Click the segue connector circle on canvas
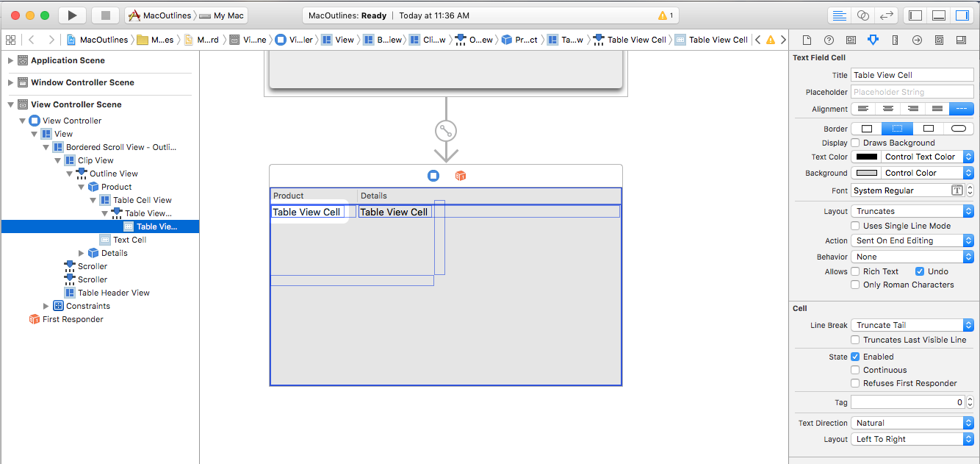 (445, 131)
